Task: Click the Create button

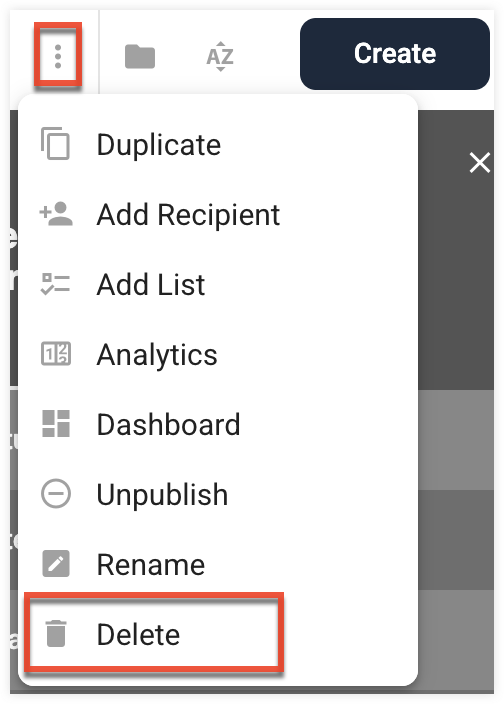Action: (394, 54)
